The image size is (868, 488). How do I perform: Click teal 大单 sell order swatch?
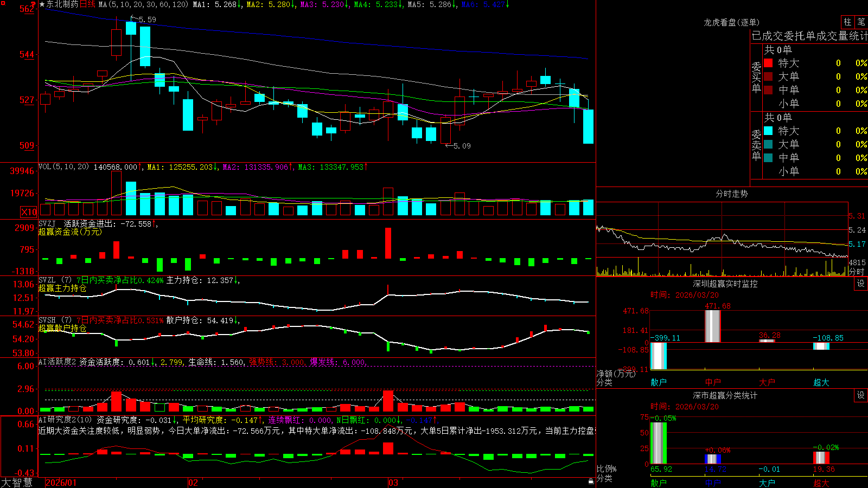[x=768, y=144]
